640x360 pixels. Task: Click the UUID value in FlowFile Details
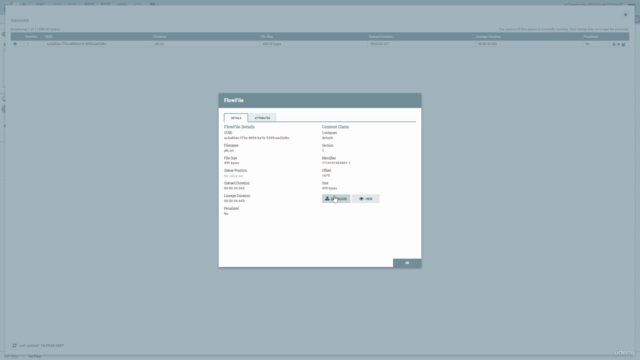tap(256, 138)
